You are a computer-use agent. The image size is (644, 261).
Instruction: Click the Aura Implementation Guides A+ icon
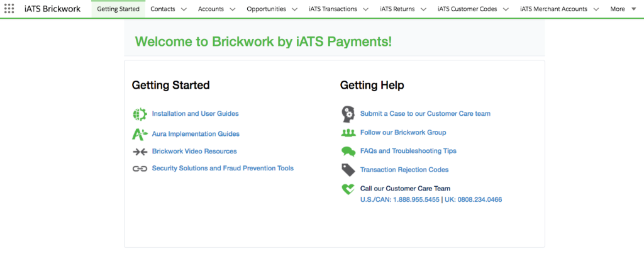coord(140,134)
